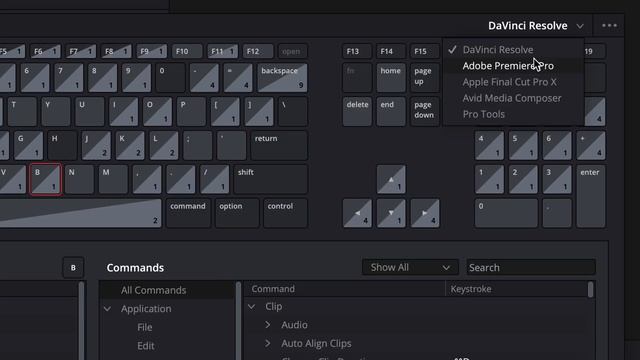Click the N key
The image size is (640, 360).
[x=79, y=179]
